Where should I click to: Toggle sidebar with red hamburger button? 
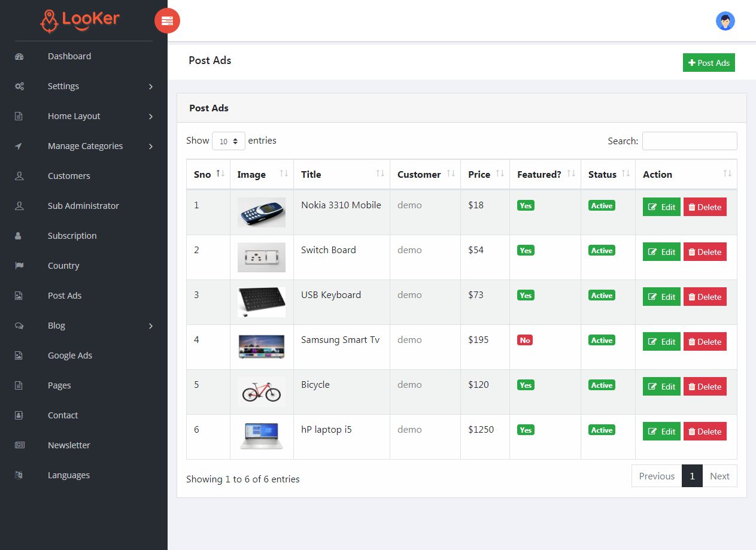(167, 21)
